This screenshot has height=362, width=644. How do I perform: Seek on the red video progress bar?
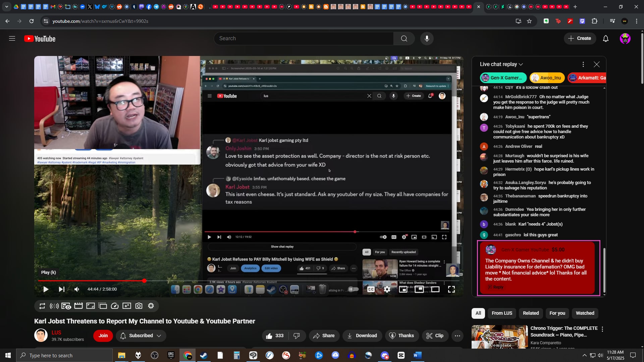tap(248, 281)
